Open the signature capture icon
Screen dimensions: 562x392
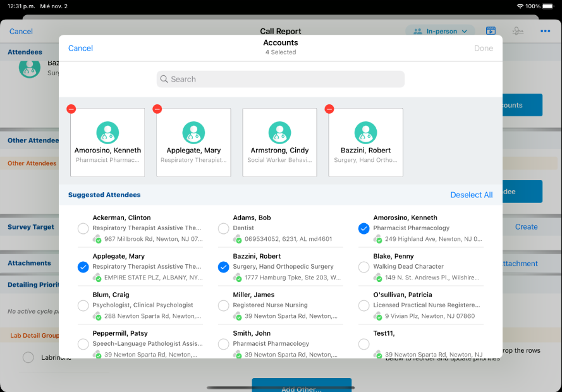click(x=518, y=31)
